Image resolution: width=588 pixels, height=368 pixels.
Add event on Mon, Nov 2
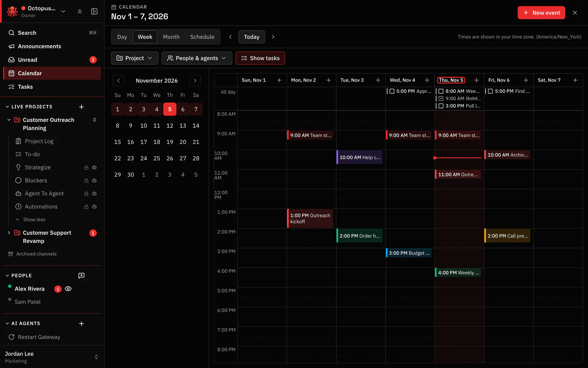(x=329, y=80)
